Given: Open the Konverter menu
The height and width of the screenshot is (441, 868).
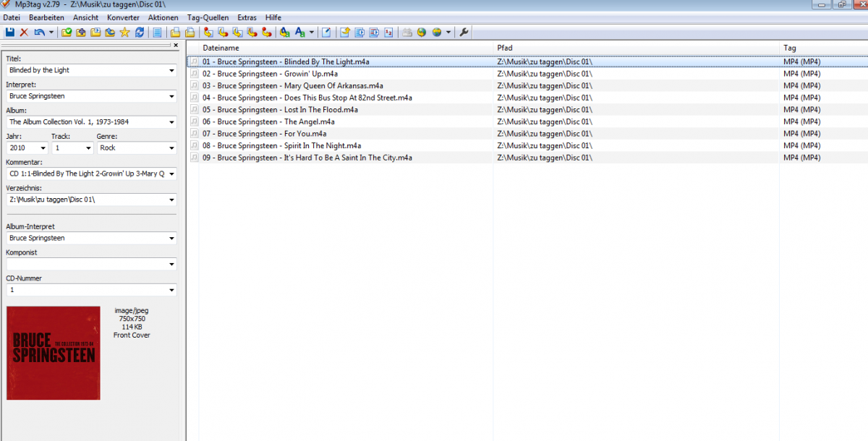Looking at the screenshot, I should pos(123,17).
